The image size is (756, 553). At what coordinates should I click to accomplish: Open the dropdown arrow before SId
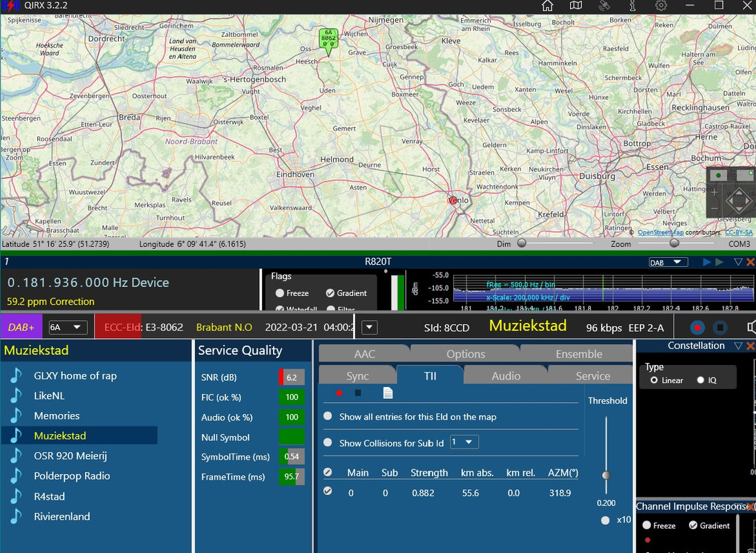point(369,328)
